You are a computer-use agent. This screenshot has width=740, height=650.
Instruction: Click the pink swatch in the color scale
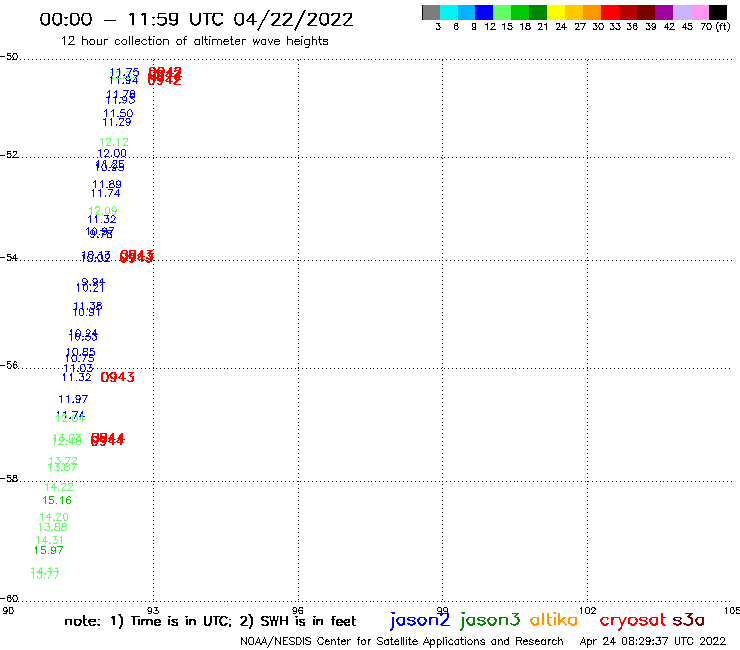click(700, 12)
